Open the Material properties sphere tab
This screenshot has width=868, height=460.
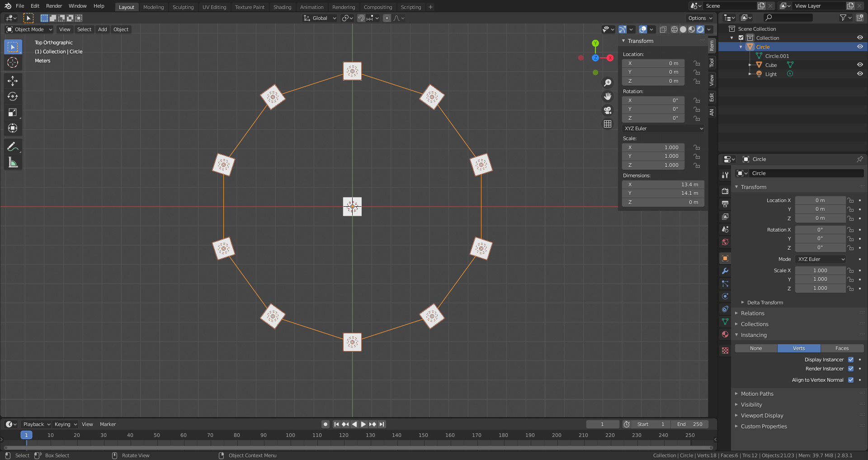pos(725,334)
